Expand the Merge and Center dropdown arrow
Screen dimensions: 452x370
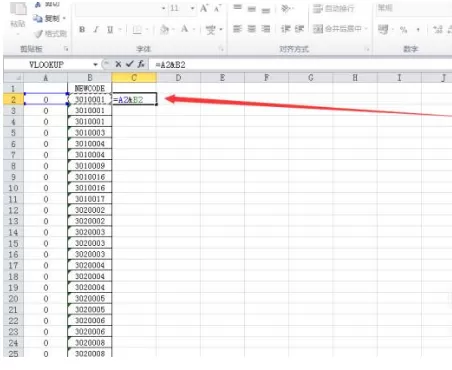366,29
